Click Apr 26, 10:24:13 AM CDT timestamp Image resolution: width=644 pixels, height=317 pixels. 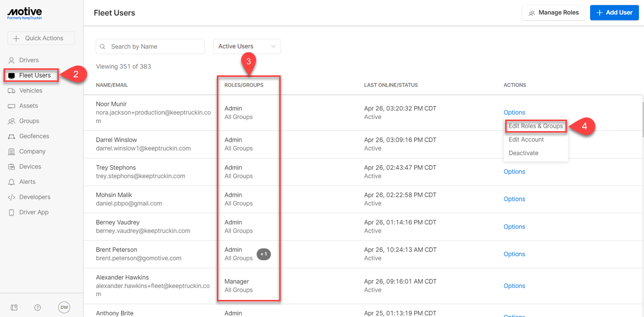pyautogui.click(x=400, y=250)
